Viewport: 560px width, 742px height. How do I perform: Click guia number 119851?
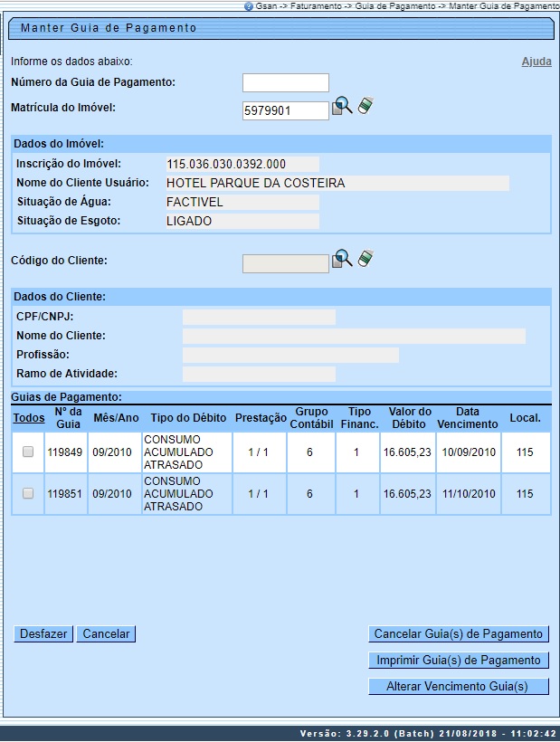click(x=65, y=494)
